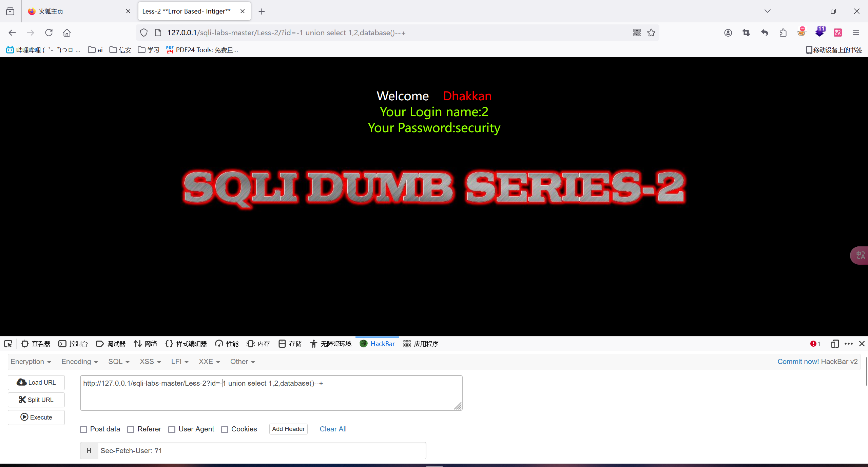
Task: Click Split URL button
Action: click(36, 400)
